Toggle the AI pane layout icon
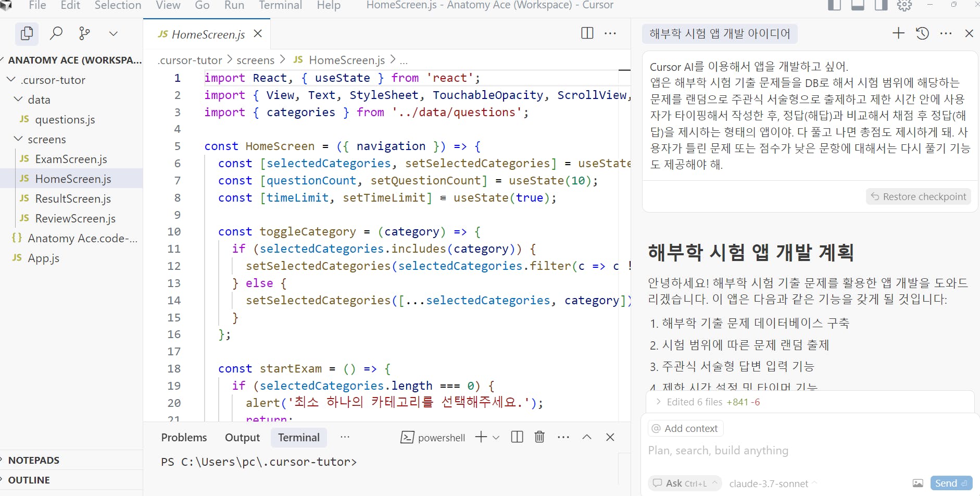The height and width of the screenshot is (496, 980). [x=881, y=5]
